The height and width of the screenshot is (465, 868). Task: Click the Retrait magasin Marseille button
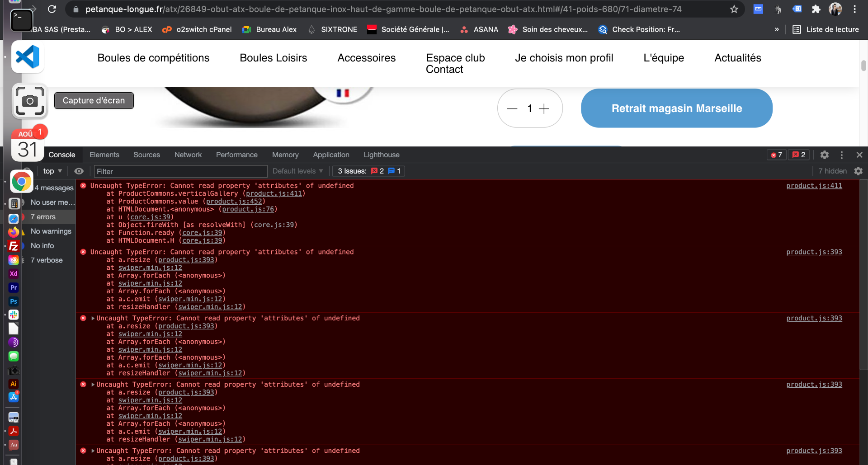677,108
